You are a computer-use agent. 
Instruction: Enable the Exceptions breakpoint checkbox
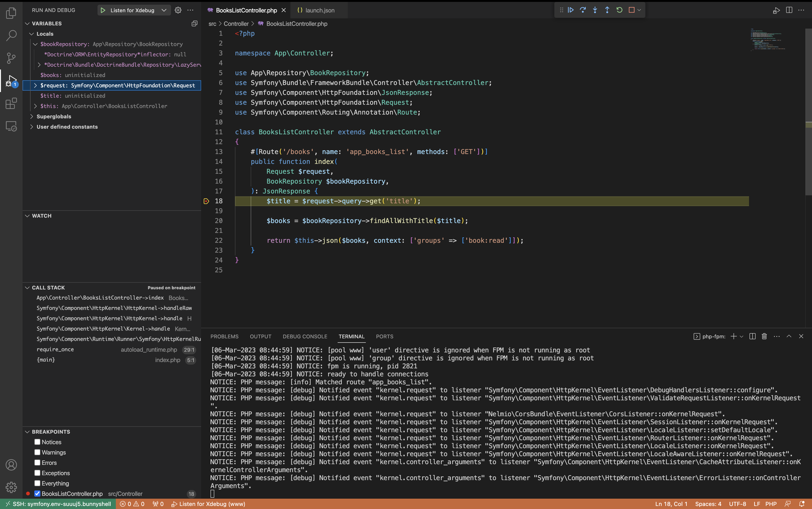(x=37, y=473)
